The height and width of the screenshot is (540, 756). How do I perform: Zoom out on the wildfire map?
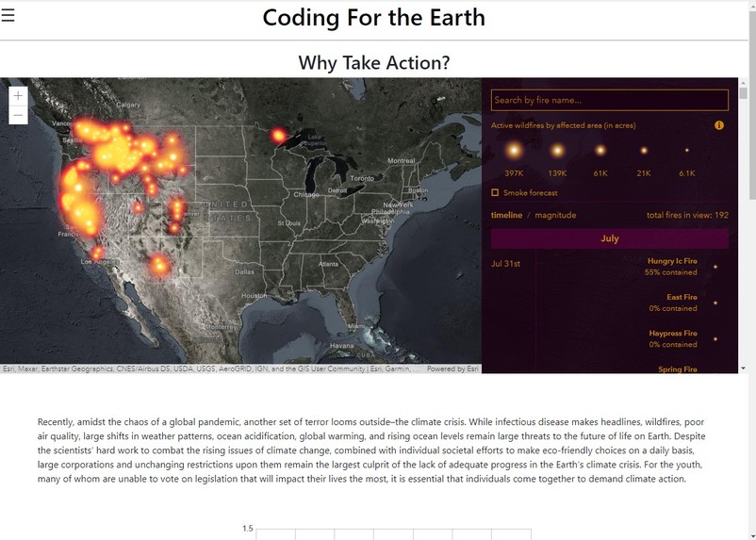18,115
